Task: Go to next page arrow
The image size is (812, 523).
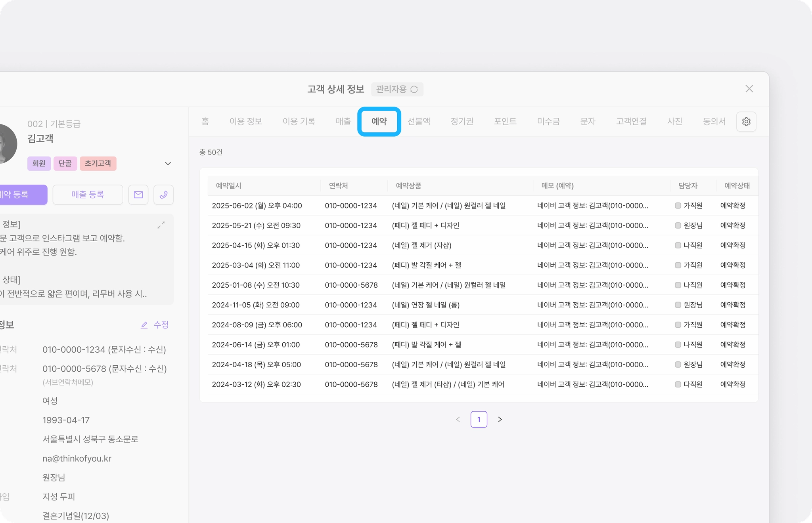Action: tap(500, 419)
